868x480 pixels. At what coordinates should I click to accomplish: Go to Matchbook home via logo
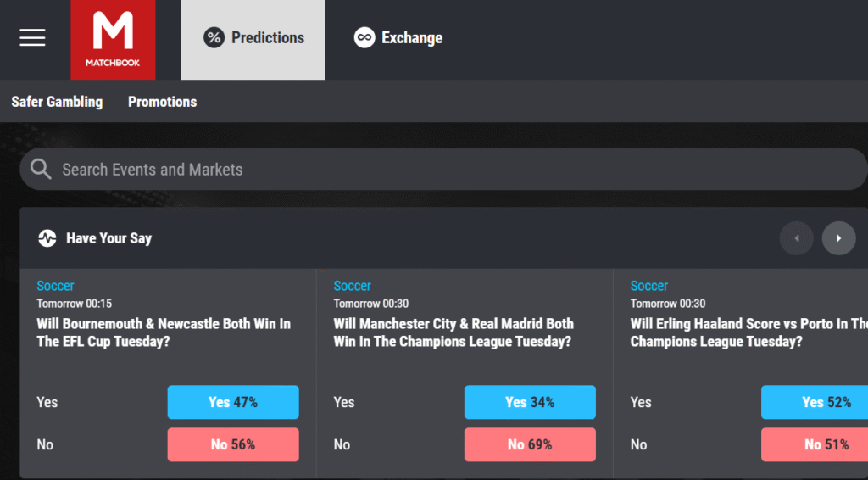point(113,40)
